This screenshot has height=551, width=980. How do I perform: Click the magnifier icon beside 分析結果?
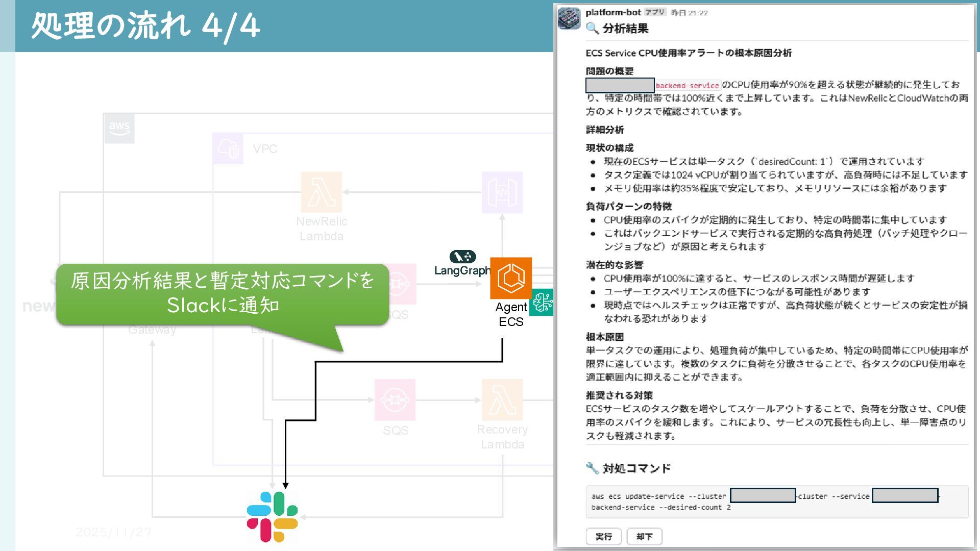tap(592, 29)
